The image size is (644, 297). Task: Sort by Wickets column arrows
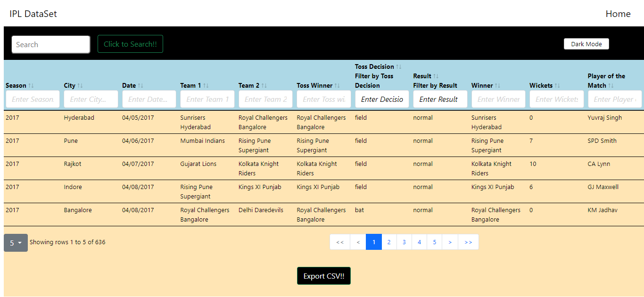click(x=557, y=86)
